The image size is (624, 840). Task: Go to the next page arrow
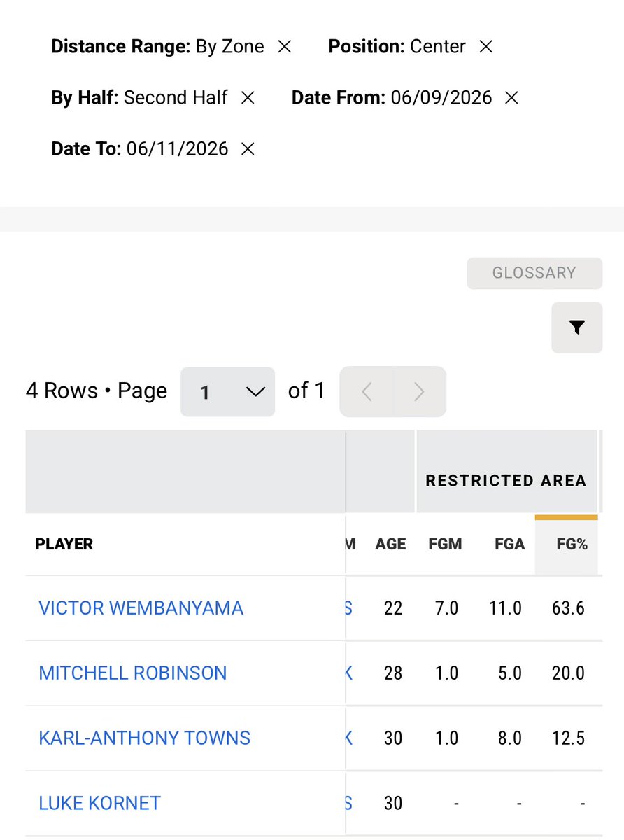(419, 392)
